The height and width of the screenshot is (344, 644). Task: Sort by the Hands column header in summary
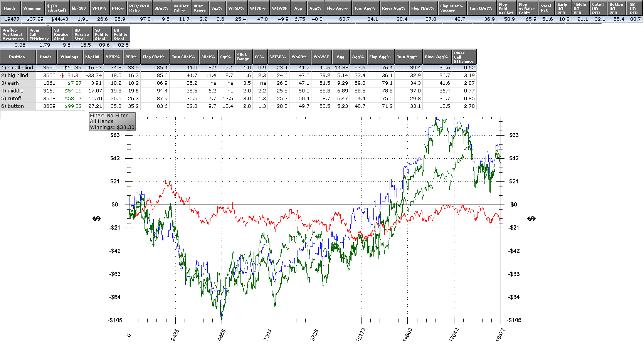(10, 8)
